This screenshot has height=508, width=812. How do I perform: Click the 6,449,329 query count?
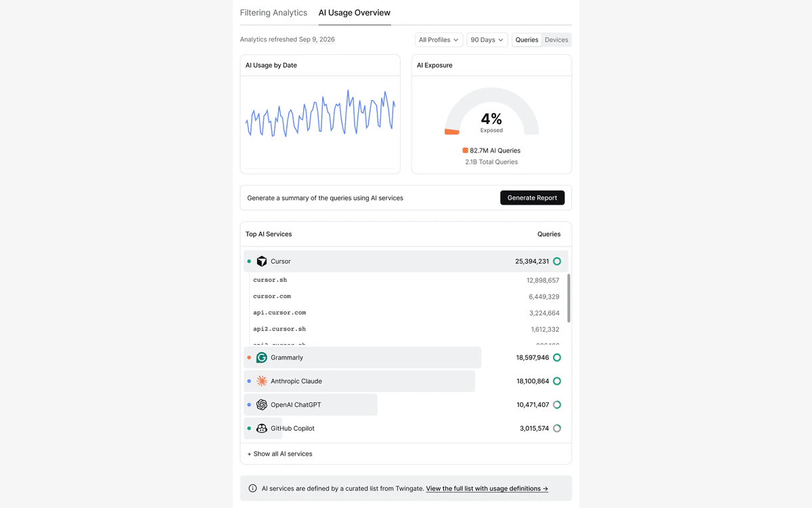pos(544,297)
